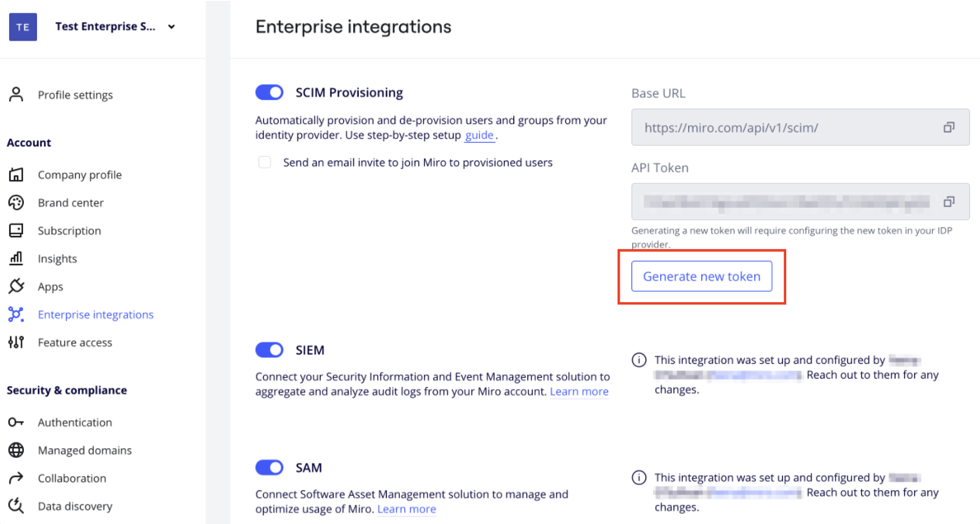The width and height of the screenshot is (980, 524).
Task: Disable the SCIM Provisioning toggle
Action: pyautogui.click(x=270, y=92)
